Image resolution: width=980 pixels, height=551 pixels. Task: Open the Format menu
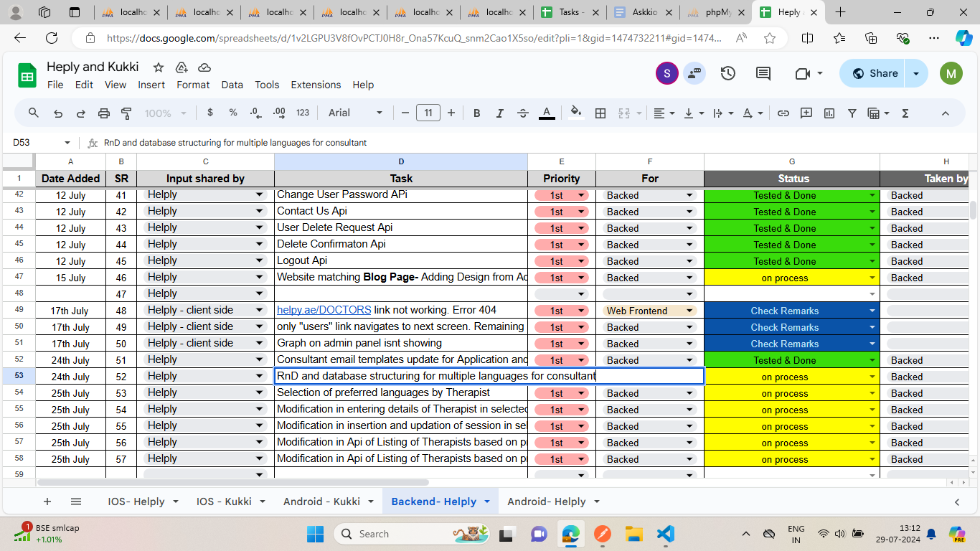point(193,85)
